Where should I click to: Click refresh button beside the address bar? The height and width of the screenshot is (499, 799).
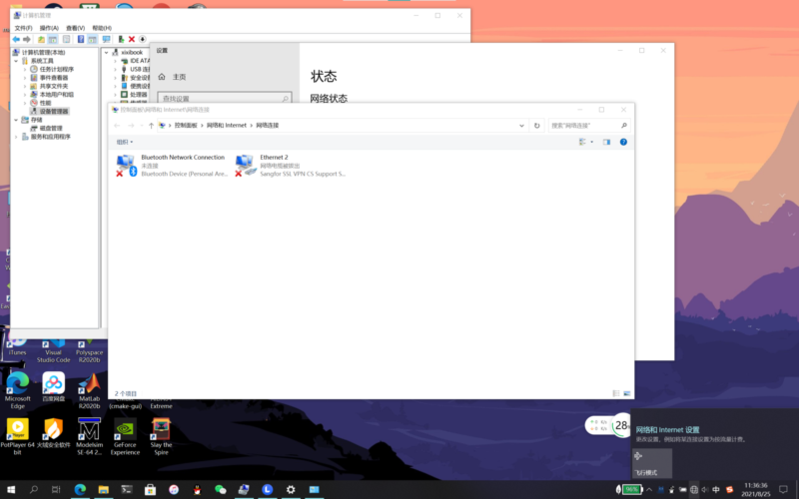[x=537, y=126]
